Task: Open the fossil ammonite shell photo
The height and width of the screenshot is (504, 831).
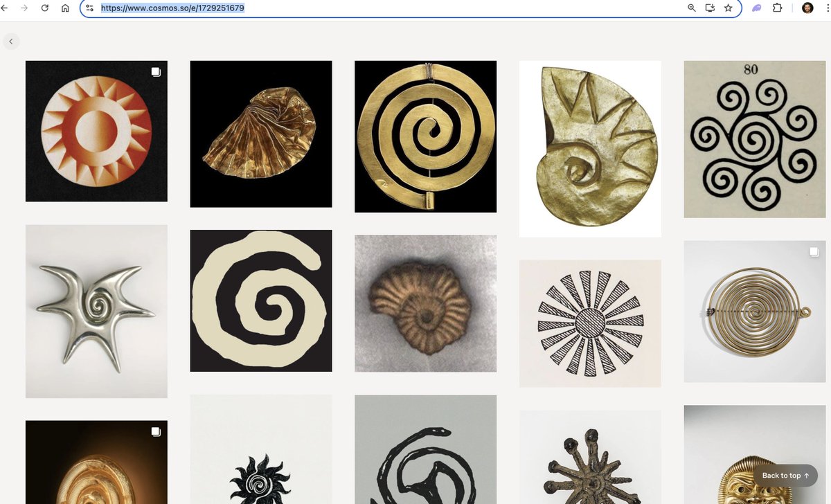Action: coord(425,303)
